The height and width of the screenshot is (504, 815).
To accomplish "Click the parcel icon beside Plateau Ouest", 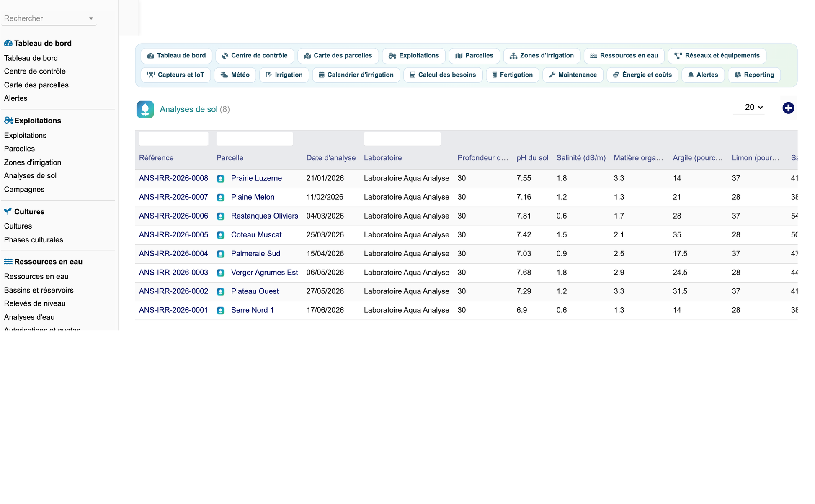I will pos(221,292).
